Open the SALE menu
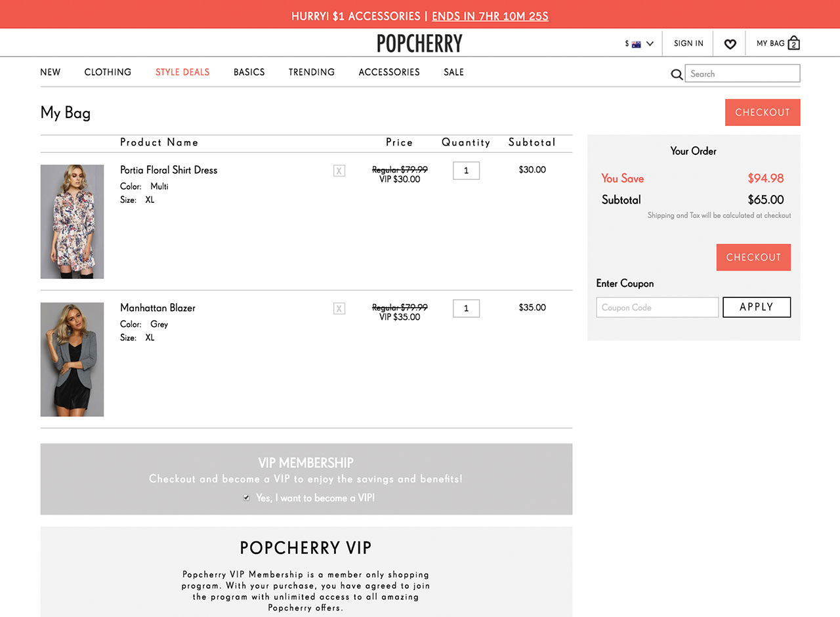 [453, 72]
